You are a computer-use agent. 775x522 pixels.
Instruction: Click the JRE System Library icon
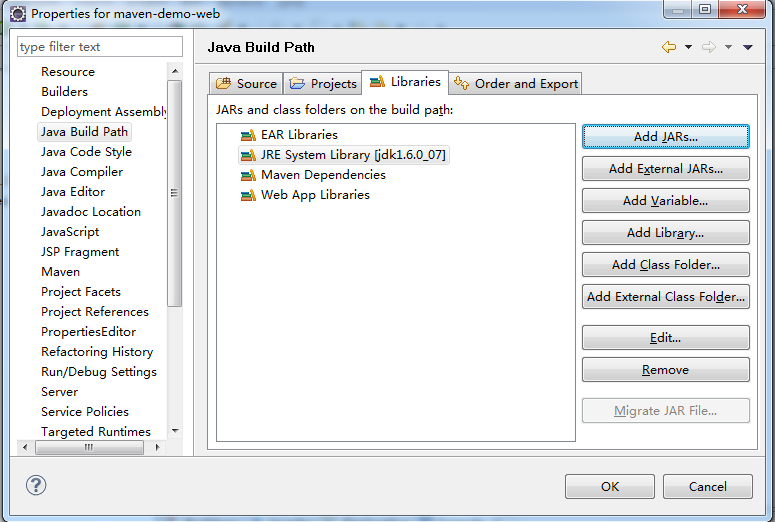pyautogui.click(x=248, y=155)
